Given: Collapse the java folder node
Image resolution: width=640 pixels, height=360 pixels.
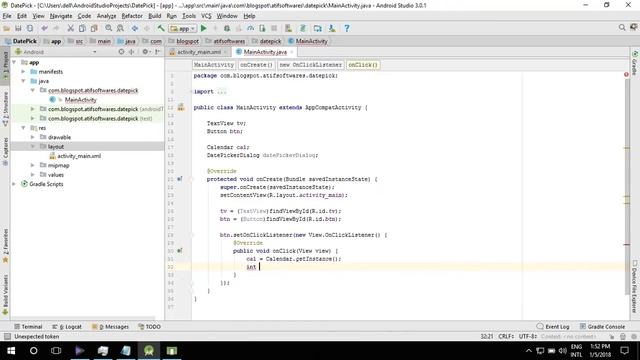Looking at the screenshot, I should 23,81.
